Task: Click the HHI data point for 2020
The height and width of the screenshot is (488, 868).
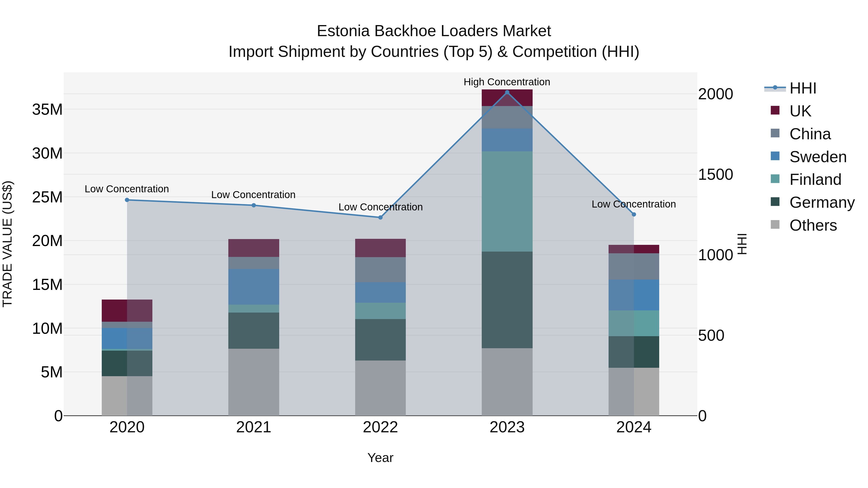Action: (x=127, y=200)
